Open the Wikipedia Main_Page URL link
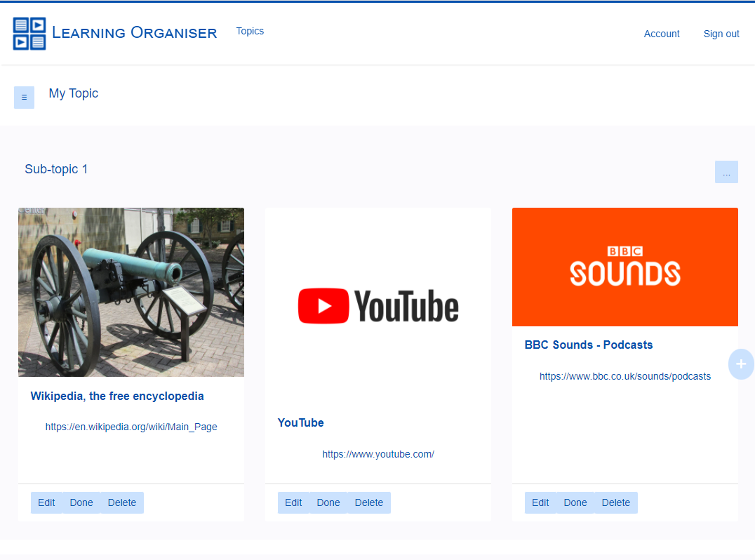Image resolution: width=755 pixels, height=560 pixels. click(x=131, y=427)
